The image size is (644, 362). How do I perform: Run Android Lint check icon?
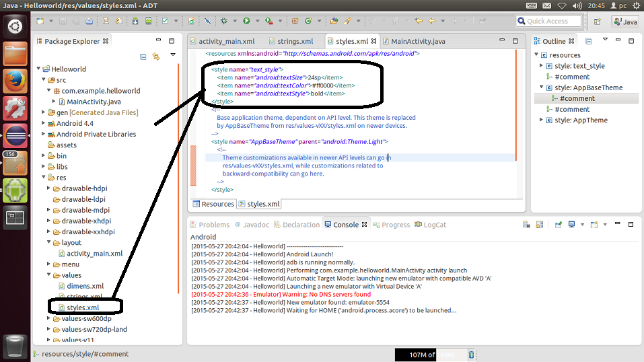[x=165, y=21]
